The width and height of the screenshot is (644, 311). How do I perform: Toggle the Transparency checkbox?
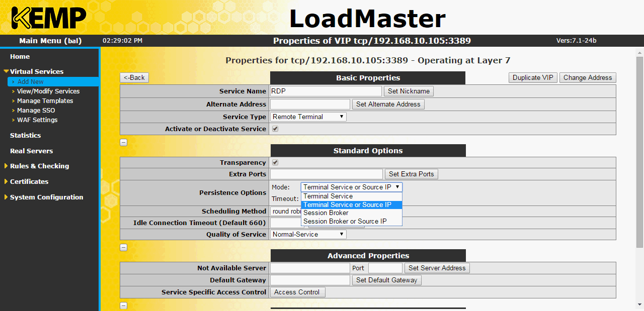275,163
